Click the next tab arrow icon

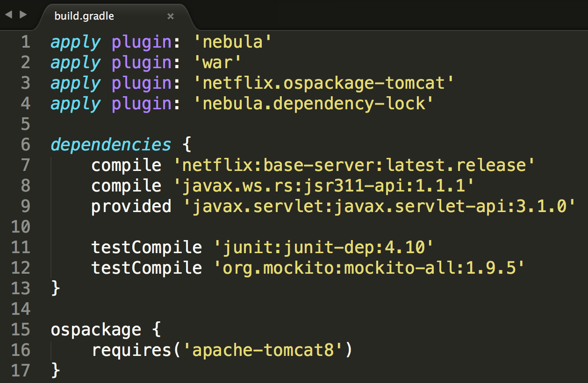click(x=23, y=14)
